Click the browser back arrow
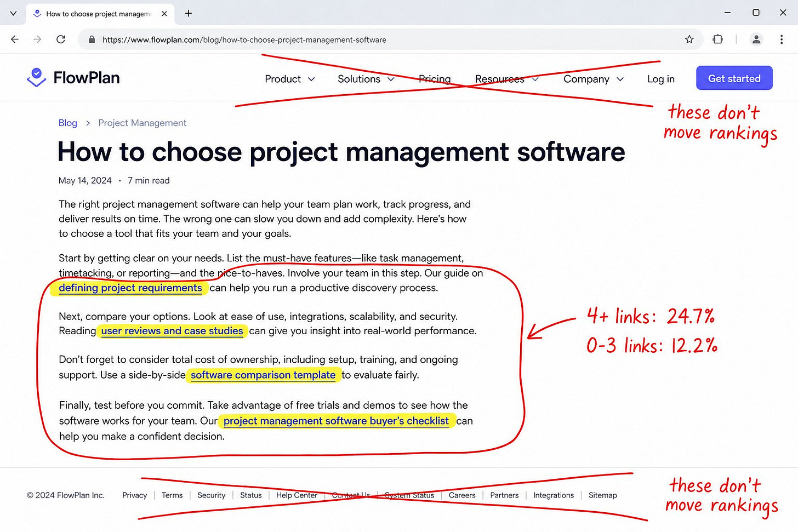The width and height of the screenshot is (798, 532). (x=15, y=39)
